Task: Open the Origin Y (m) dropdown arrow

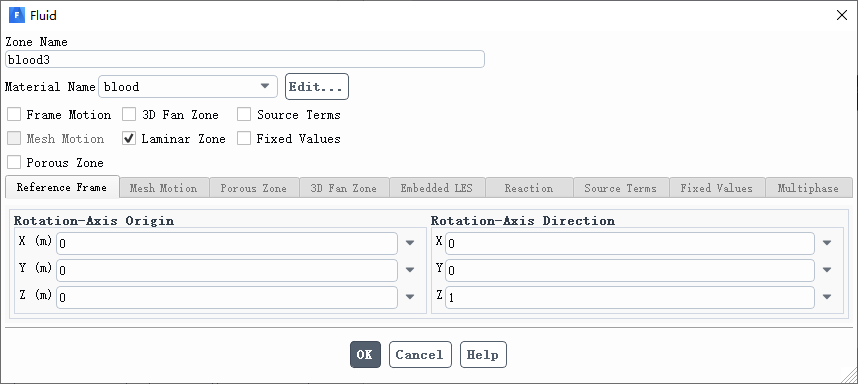Action: click(x=410, y=270)
